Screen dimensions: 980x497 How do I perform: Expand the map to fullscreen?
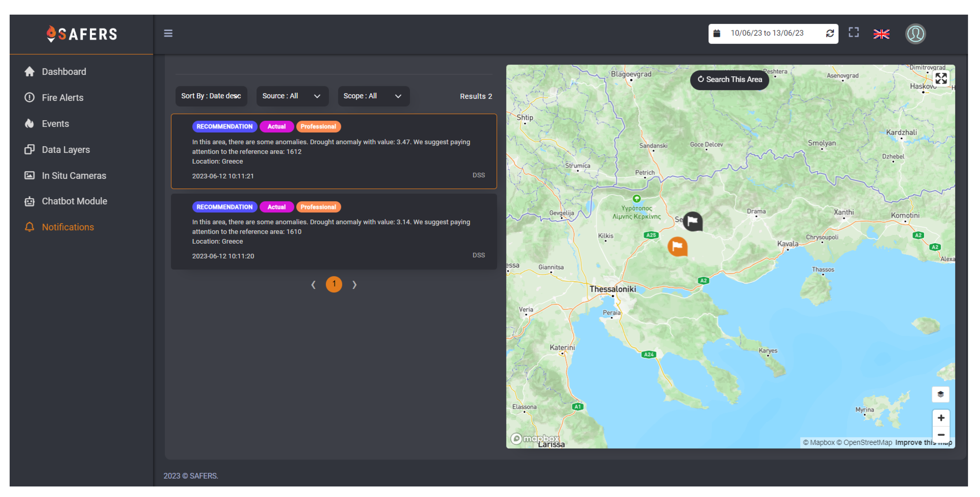(941, 79)
